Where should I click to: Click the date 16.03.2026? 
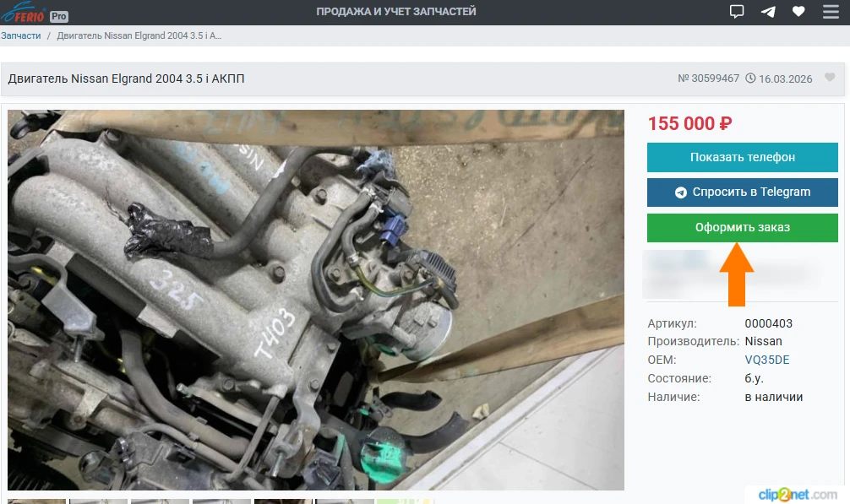(785, 79)
